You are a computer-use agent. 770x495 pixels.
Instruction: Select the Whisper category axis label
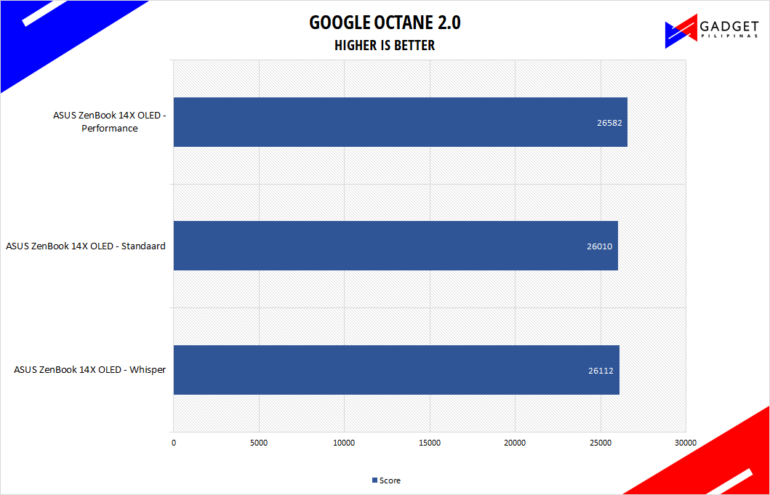pyautogui.click(x=90, y=370)
